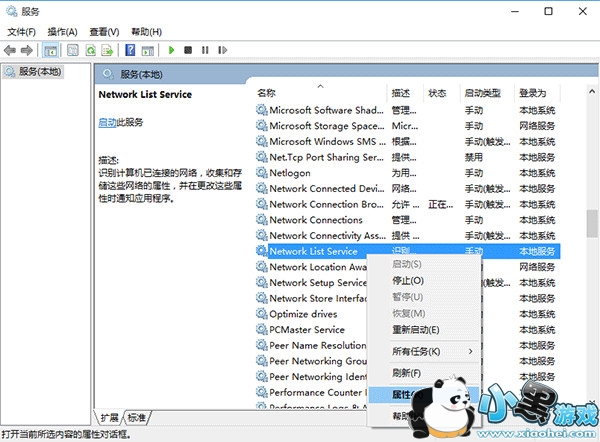Select Net.Tcp Port Sharing Ser... row
This screenshot has width=600, height=442.
pos(408,157)
